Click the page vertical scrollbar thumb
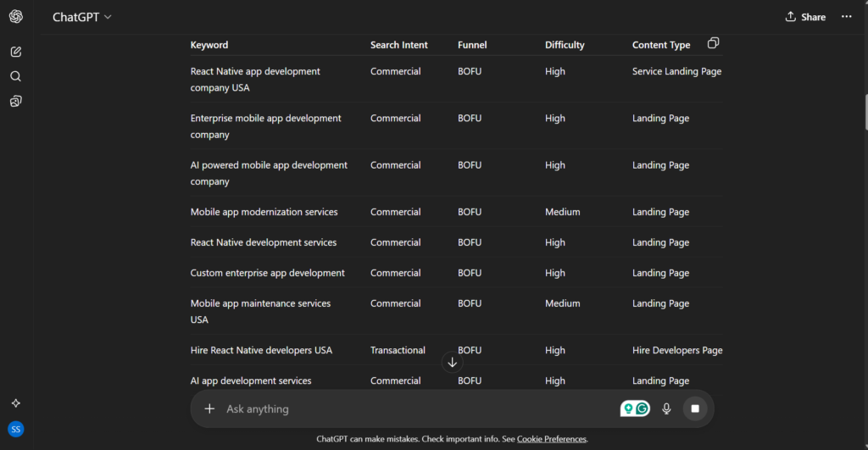The height and width of the screenshot is (450, 868). coord(865,112)
